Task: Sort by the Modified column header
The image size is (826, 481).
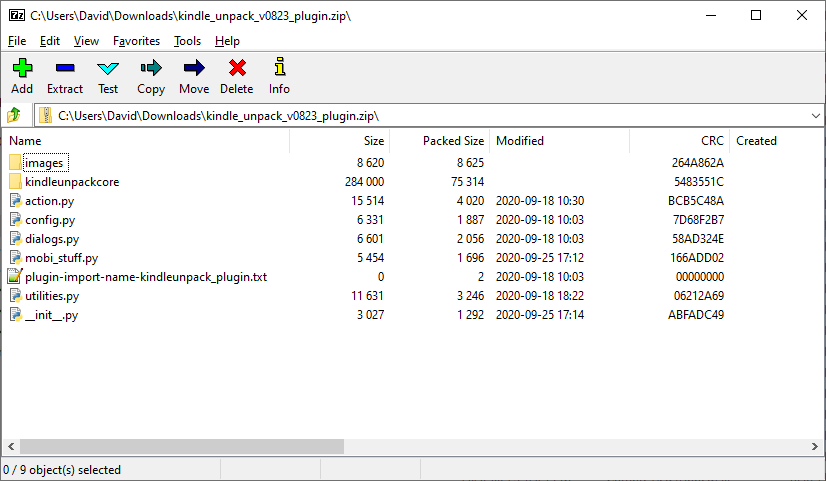Action: (559, 141)
